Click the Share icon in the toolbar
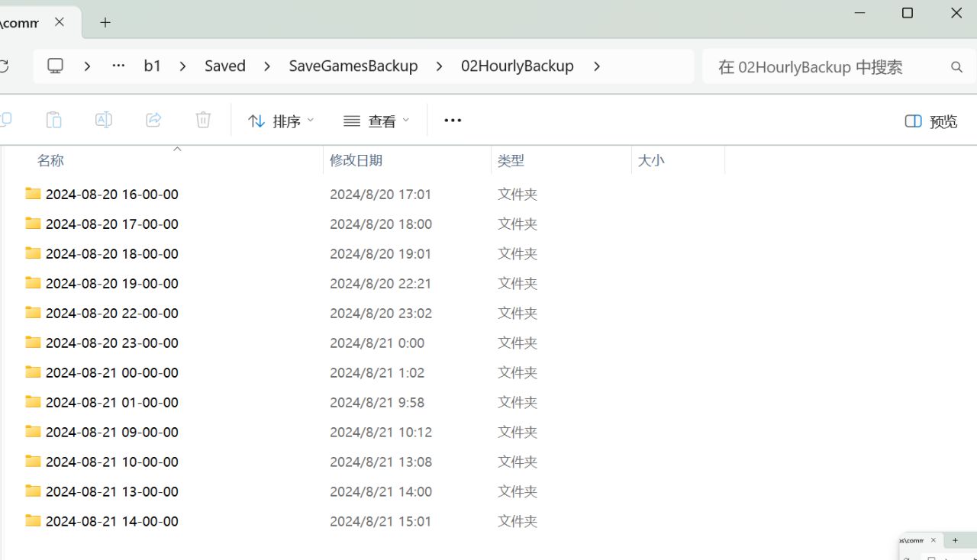 [153, 120]
